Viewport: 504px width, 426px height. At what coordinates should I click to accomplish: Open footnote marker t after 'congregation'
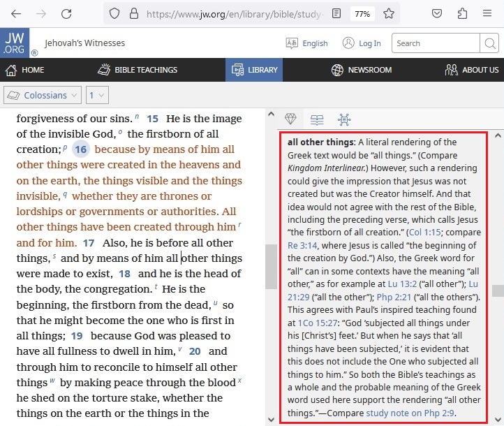[156, 287]
